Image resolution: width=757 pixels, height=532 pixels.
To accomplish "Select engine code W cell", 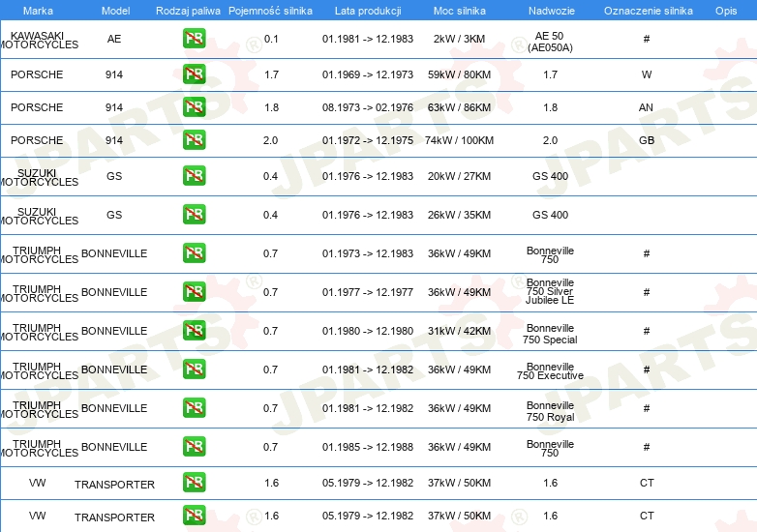I will (647, 74).
